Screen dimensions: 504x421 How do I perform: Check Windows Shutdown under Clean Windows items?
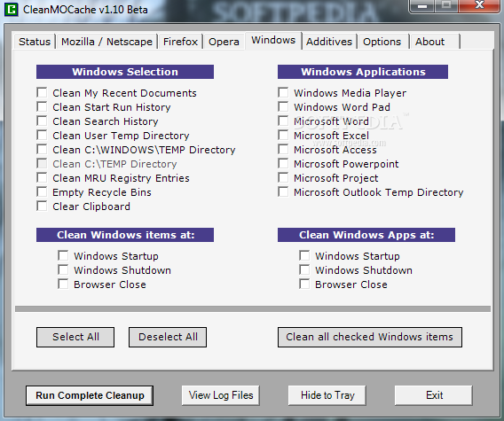[63, 269]
